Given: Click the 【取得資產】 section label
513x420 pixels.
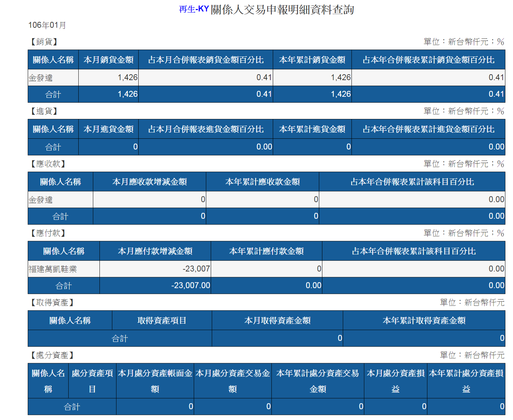Looking at the screenshot, I should pos(52,303).
